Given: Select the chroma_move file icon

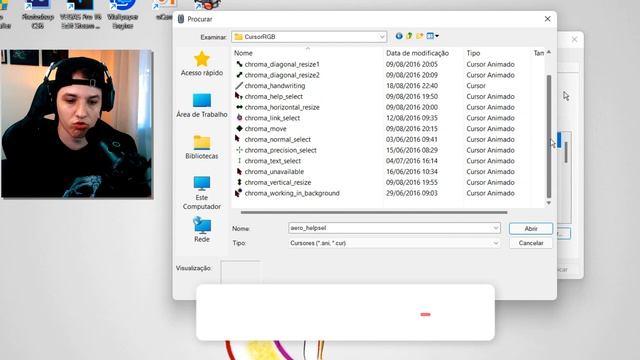Looking at the screenshot, I should point(239,129).
